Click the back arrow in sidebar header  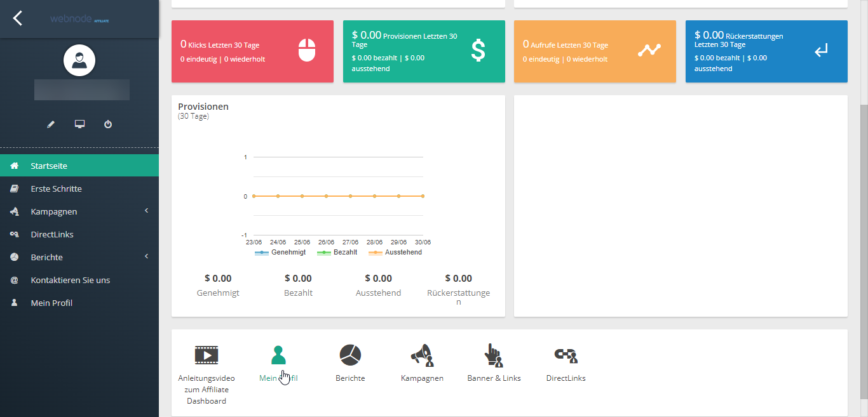click(x=18, y=18)
